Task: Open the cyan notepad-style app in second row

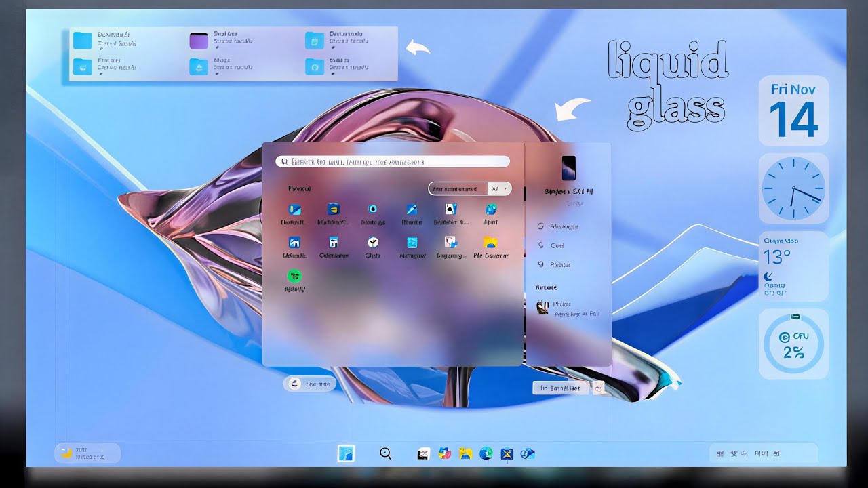Action: point(412,242)
